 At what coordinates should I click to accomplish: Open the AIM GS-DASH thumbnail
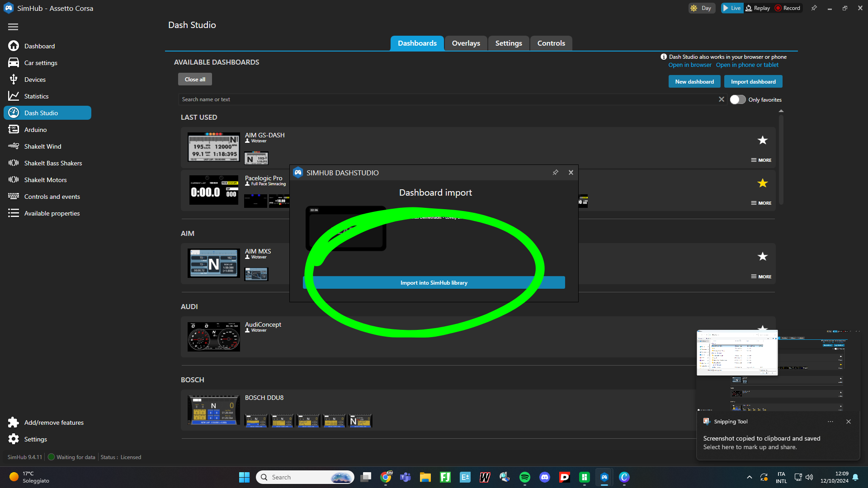[x=213, y=147]
